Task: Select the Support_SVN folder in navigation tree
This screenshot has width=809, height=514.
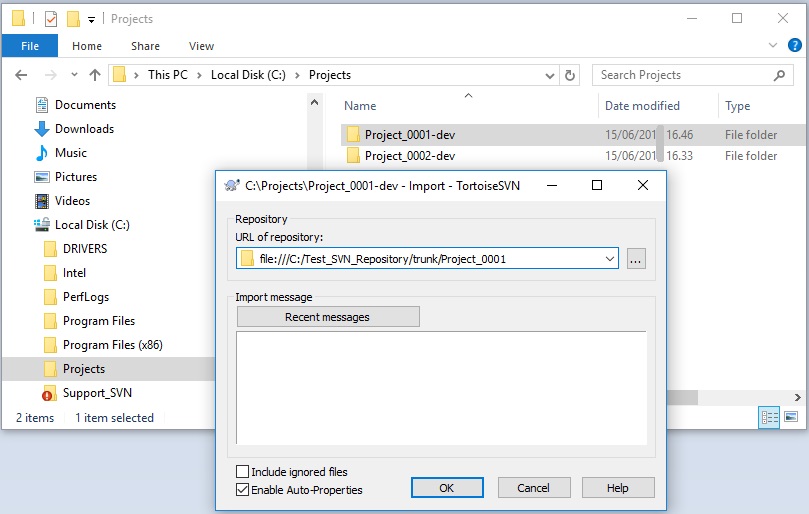Action: point(97,393)
